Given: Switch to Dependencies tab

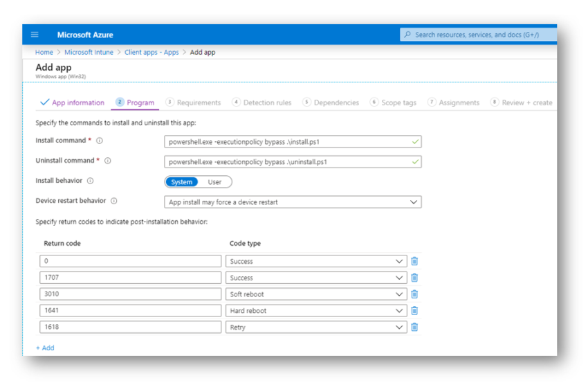Looking at the screenshot, I should click(331, 102).
